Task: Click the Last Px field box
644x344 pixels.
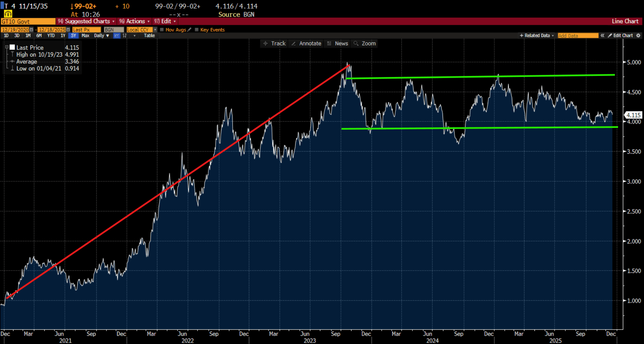Action: coord(86,30)
